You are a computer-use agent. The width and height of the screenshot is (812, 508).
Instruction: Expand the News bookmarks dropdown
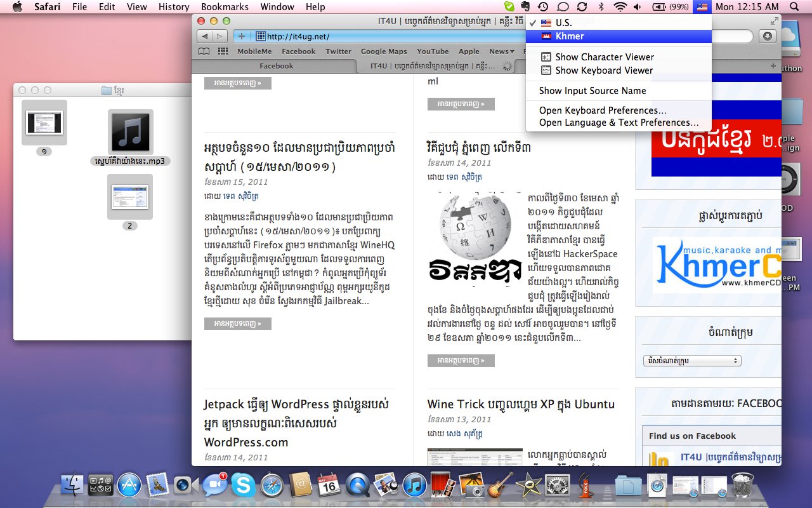[x=501, y=51]
